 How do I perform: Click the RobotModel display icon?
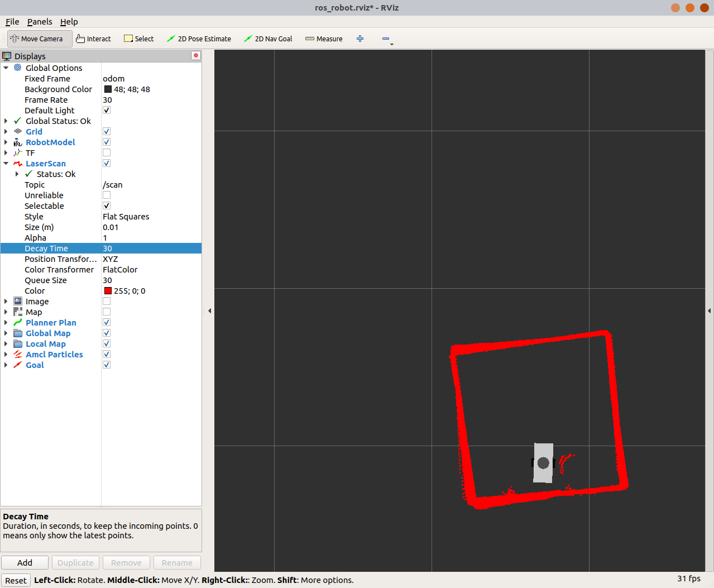18,142
